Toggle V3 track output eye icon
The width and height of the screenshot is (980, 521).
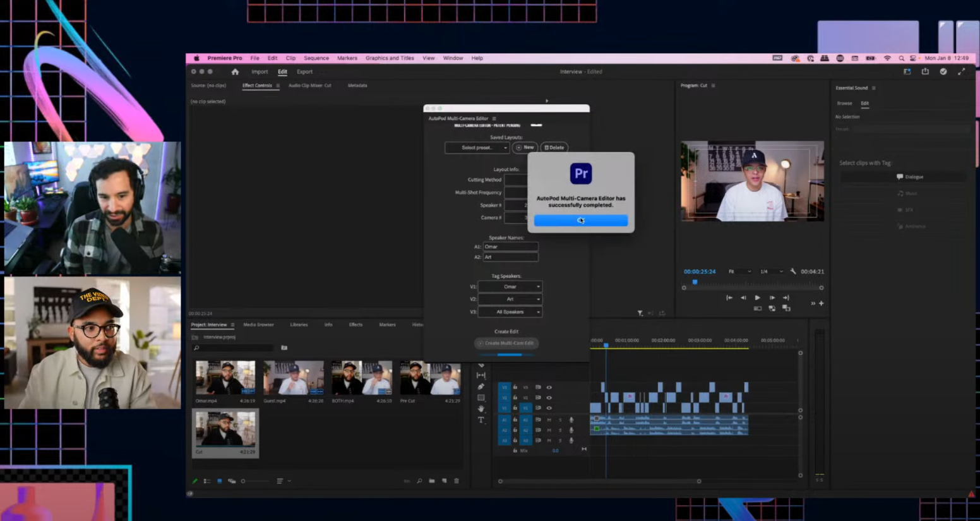click(549, 388)
